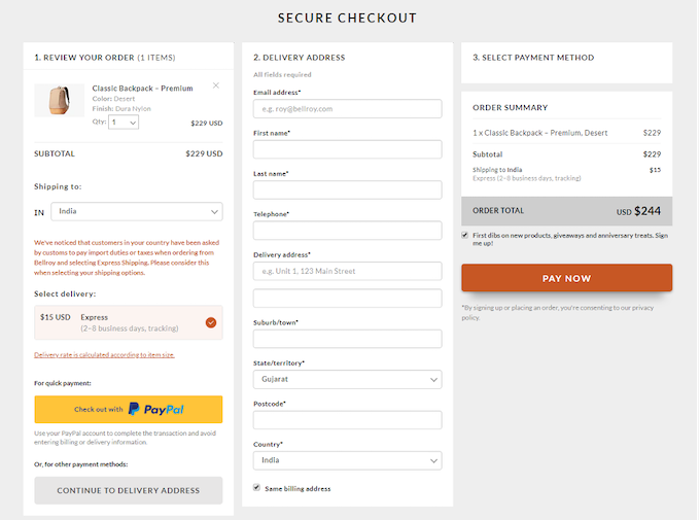Open delivery rate calculated by size link

coord(104,355)
